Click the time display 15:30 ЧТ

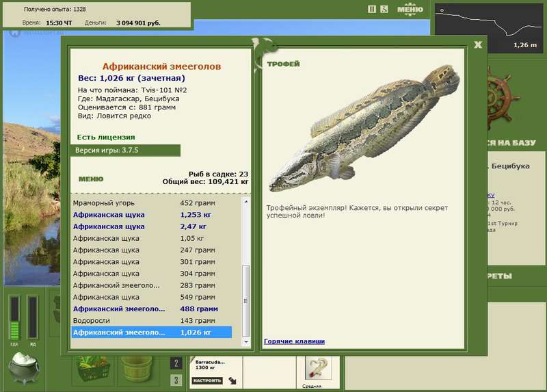(59, 23)
